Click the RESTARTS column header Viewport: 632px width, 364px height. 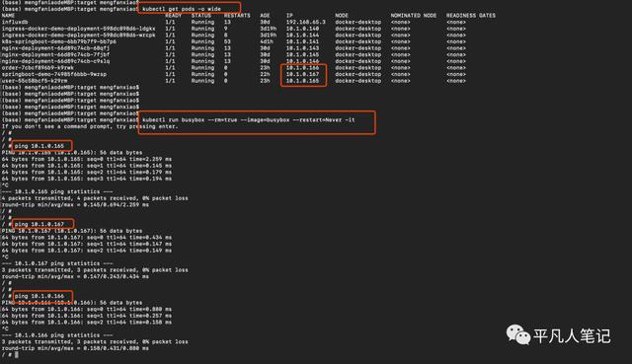click(237, 16)
